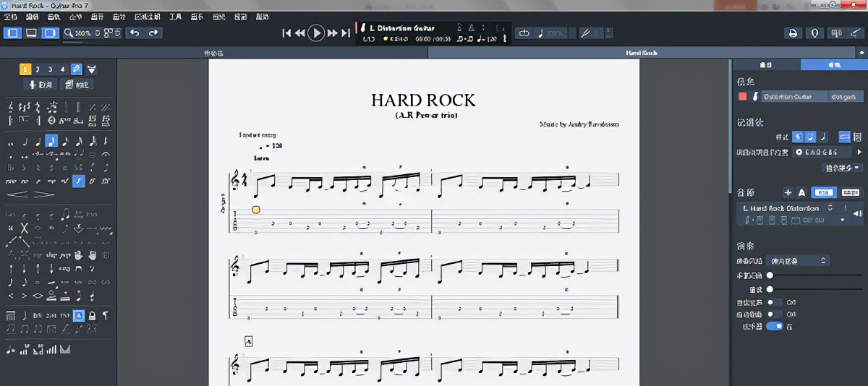Toggle the enabled blue switch in the right panel
Image resolution: width=868 pixels, height=386 pixels.
click(x=774, y=327)
